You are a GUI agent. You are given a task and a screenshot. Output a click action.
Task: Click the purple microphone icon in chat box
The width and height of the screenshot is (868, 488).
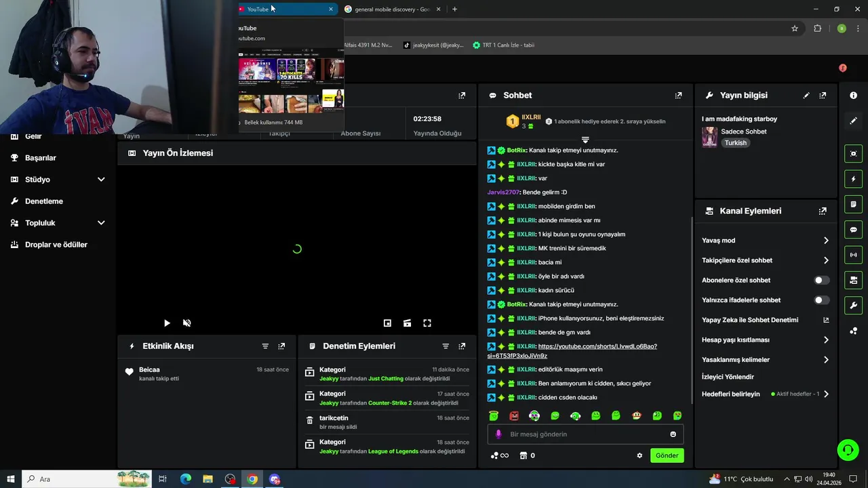[x=498, y=434]
